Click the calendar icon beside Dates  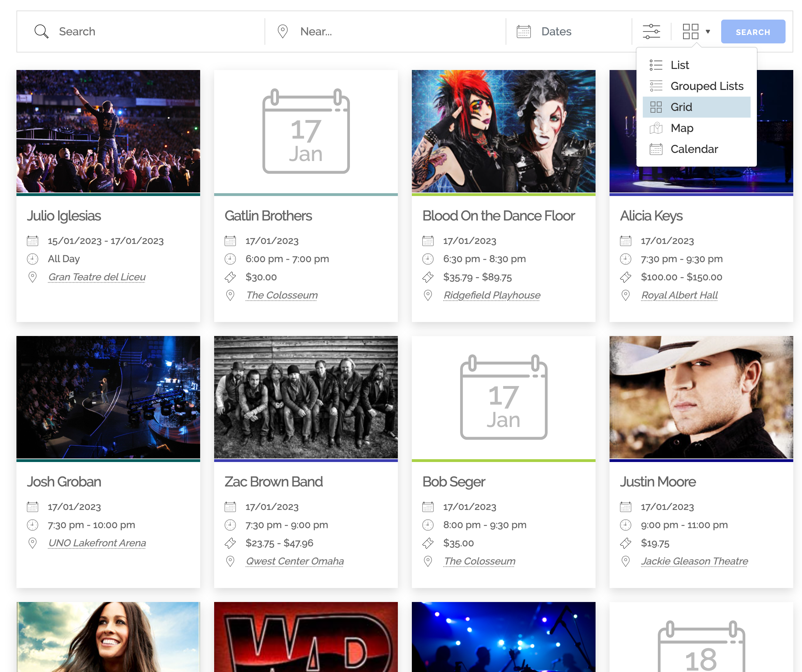click(523, 31)
